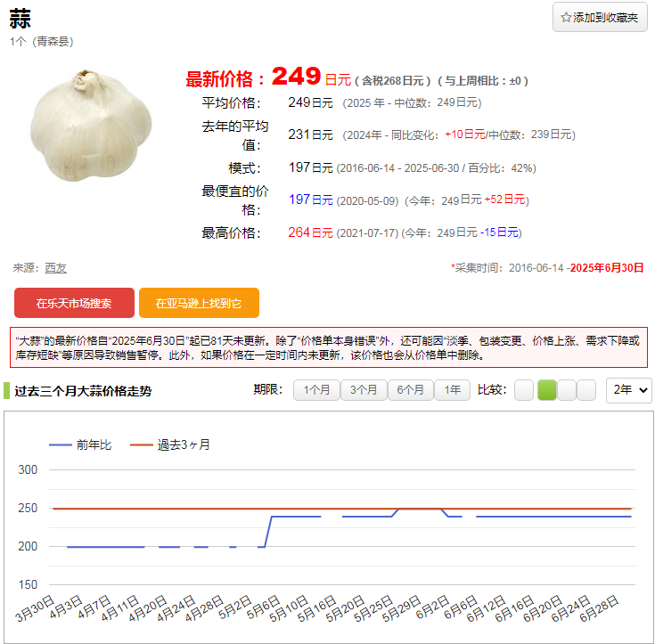Toggle the first comparison box
This screenshot has width=655, height=644.
pos(524,390)
